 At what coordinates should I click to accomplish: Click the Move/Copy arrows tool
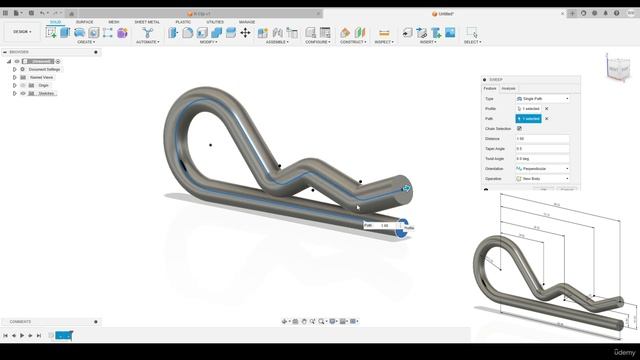(245, 33)
